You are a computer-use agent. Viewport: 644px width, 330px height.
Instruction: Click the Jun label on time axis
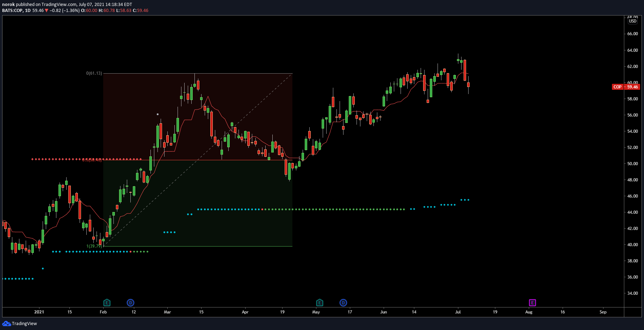coord(384,312)
